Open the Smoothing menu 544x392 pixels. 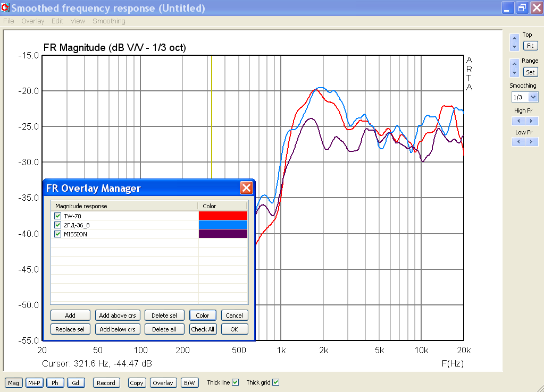[x=109, y=21]
